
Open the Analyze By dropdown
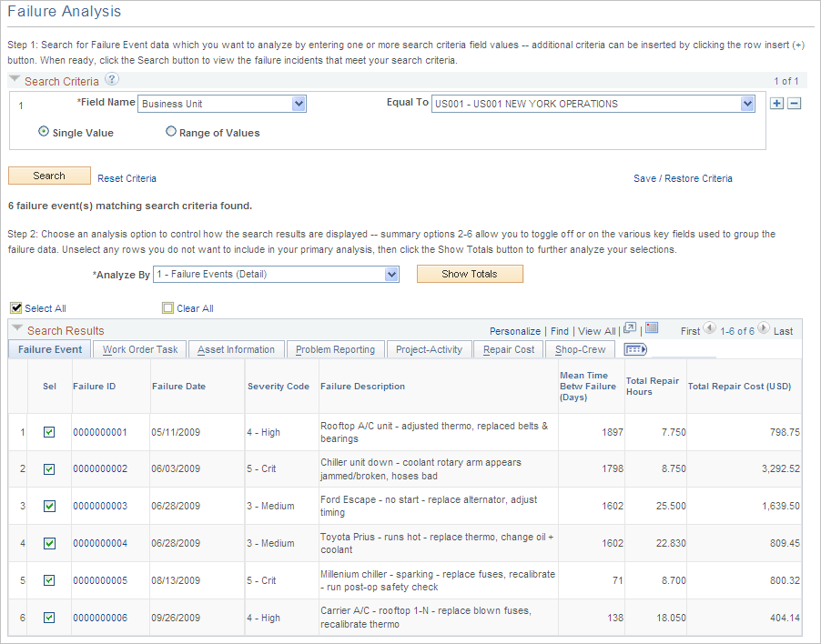tap(391, 274)
